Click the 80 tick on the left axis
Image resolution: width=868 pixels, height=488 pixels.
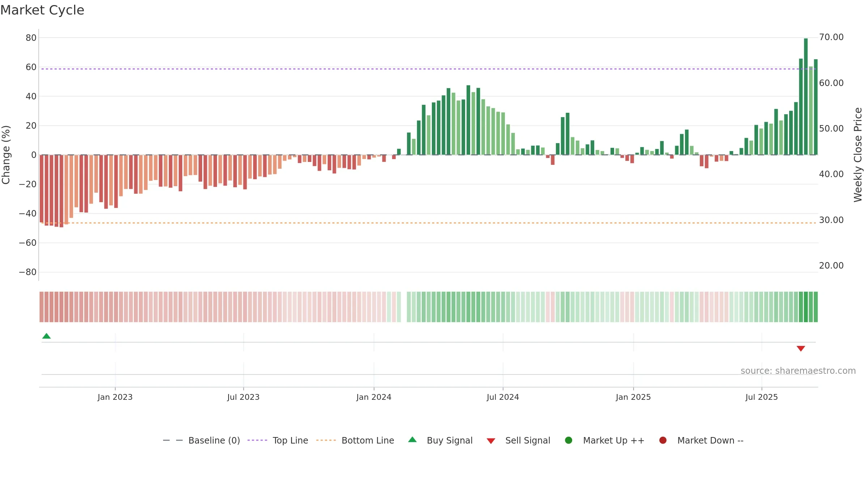tap(31, 38)
